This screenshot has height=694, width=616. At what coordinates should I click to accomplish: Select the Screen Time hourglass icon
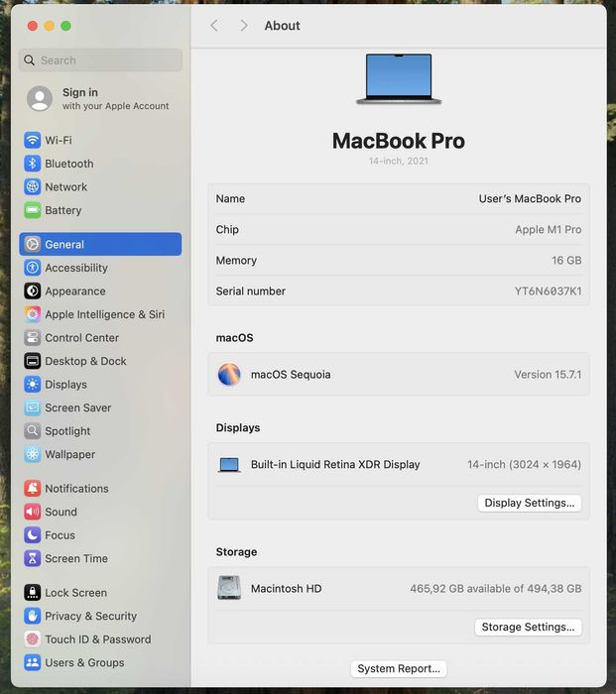click(33, 558)
